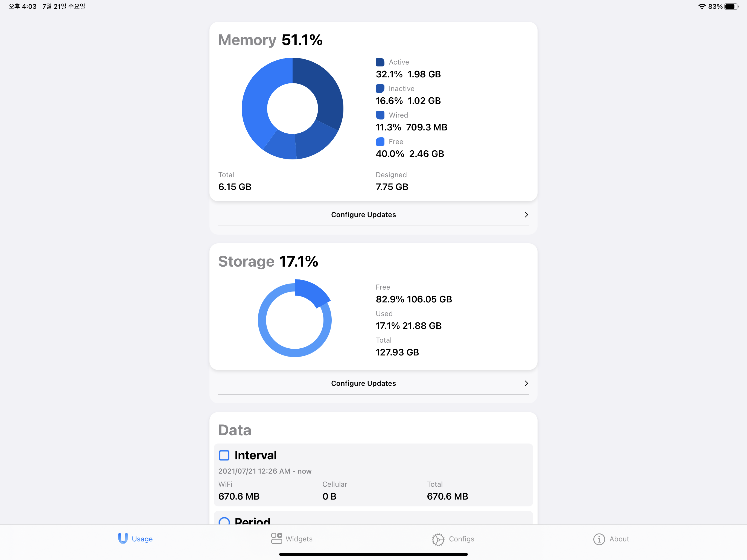Click the Free memory color swatch
The height and width of the screenshot is (560, 747).
tap(380, 142)
